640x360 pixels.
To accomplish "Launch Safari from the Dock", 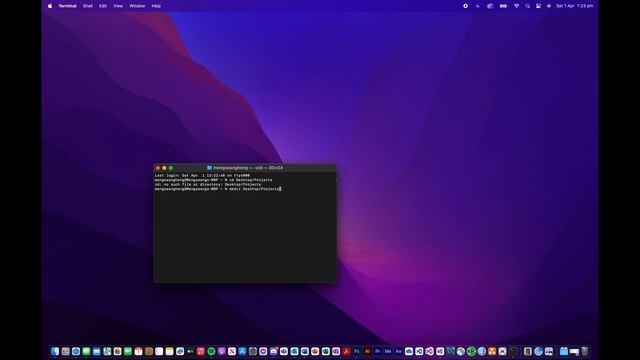I will pyautogui.click(x=76, y=351).
